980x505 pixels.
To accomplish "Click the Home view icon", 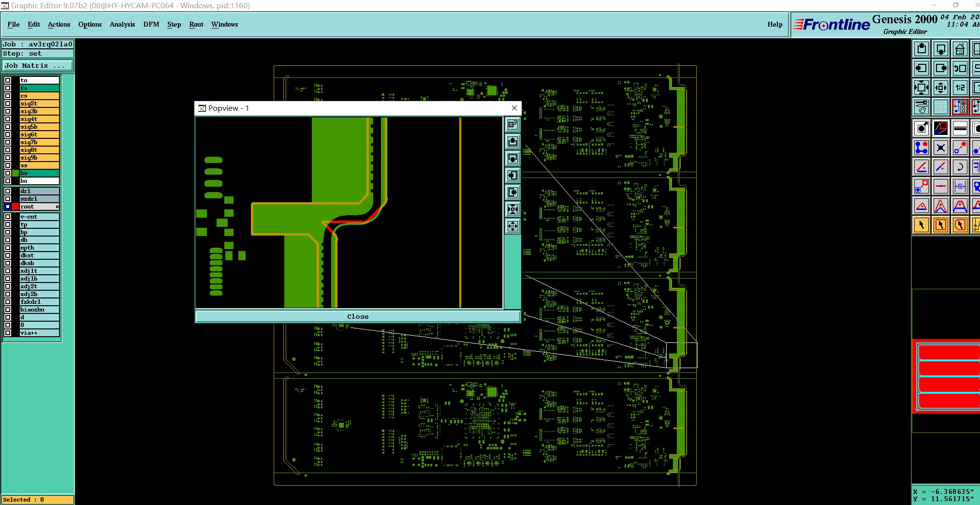I will click(x=960, y=49).
